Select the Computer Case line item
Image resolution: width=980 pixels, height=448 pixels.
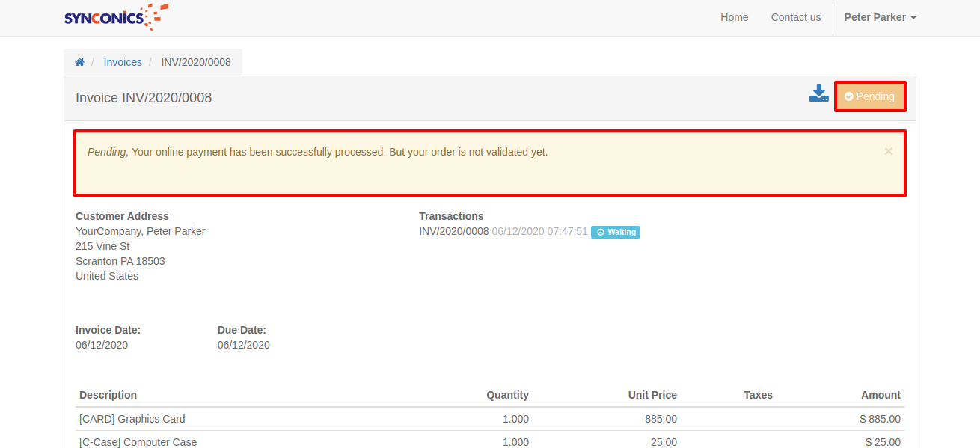click(x=138, y=441)
